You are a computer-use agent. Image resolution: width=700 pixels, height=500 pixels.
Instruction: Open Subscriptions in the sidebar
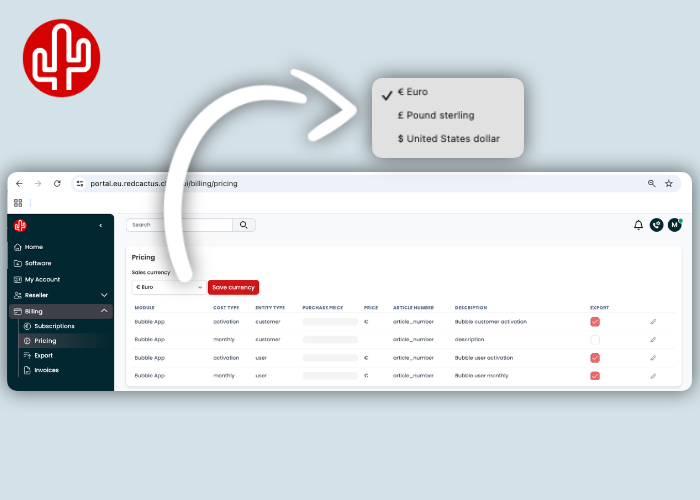pyautogui.click(x=54, y=326)
